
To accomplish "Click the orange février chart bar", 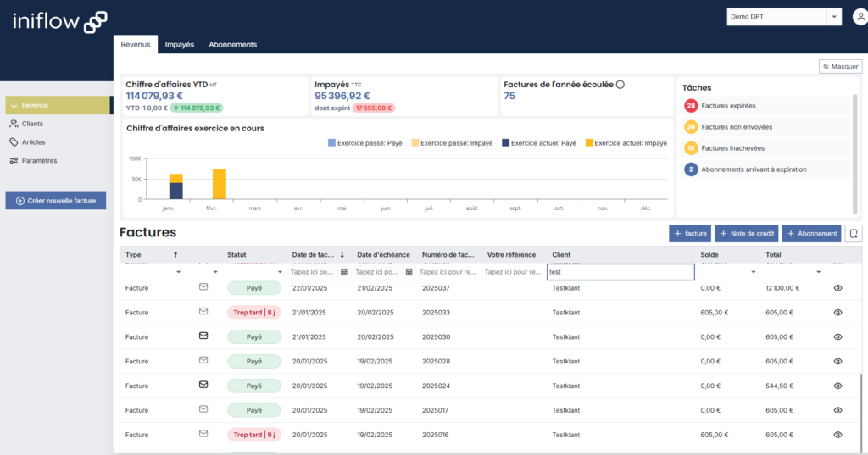I will click(220, 185).
